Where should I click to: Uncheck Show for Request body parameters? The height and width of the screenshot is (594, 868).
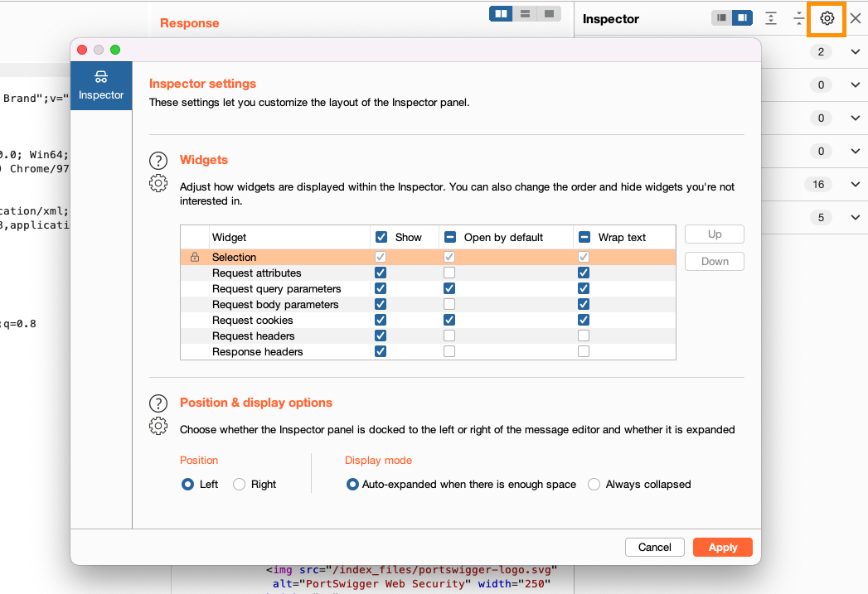click(381, 304)
